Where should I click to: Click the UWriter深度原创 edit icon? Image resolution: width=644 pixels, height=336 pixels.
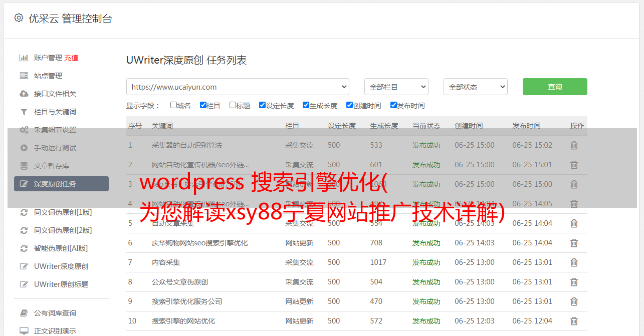pos(24,266)
